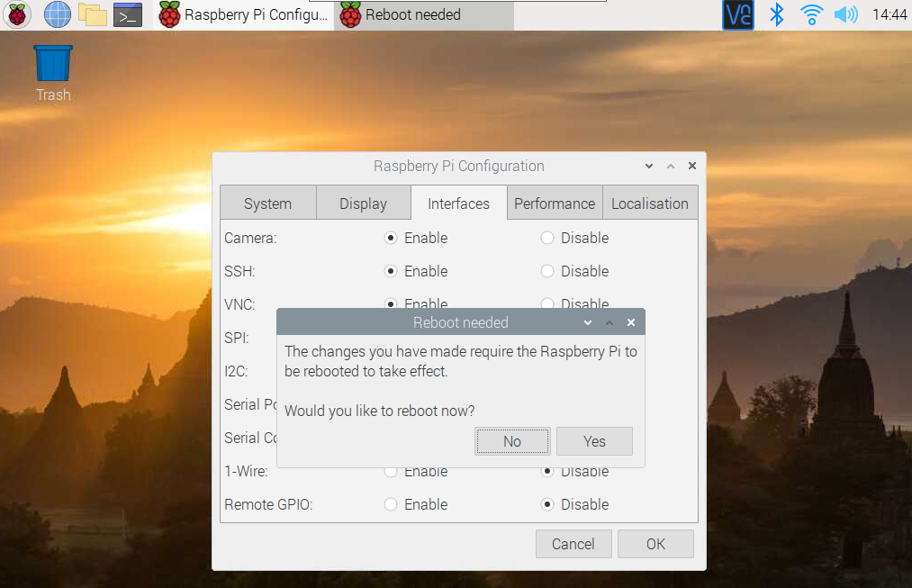Open the file manager from the taskbar
912x588 pixels.
click(x=92, y=14)
